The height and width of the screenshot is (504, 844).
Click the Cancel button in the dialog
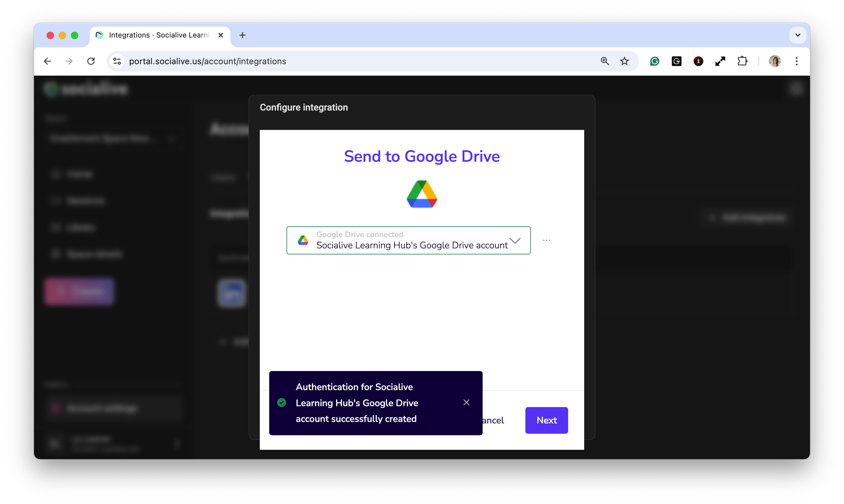point(494,420)
